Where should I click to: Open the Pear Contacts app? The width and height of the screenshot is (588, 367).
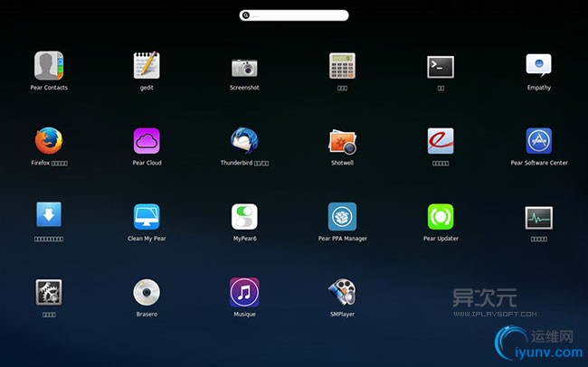tap(49, 66)
